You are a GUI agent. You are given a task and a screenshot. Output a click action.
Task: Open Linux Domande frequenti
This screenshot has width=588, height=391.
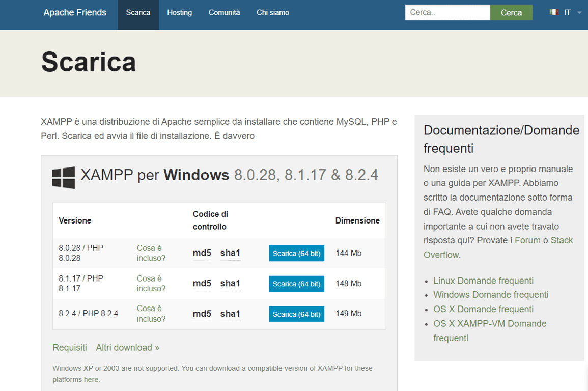point(483,281)
